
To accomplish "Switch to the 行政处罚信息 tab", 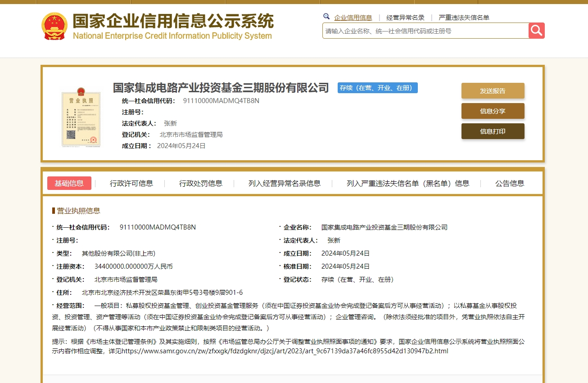I will pos(201,183).
